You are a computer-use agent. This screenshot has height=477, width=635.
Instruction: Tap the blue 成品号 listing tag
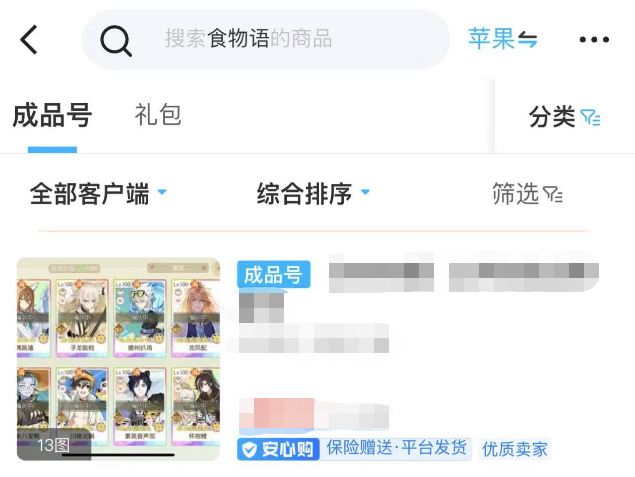(274, 275)
